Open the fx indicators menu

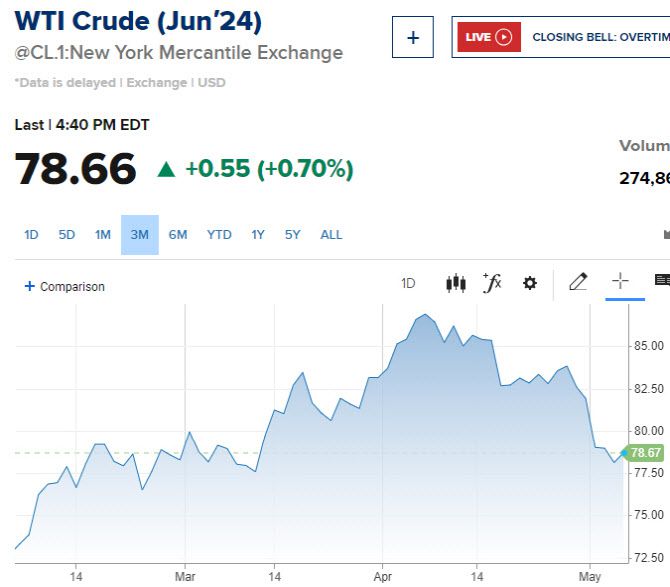492,283
